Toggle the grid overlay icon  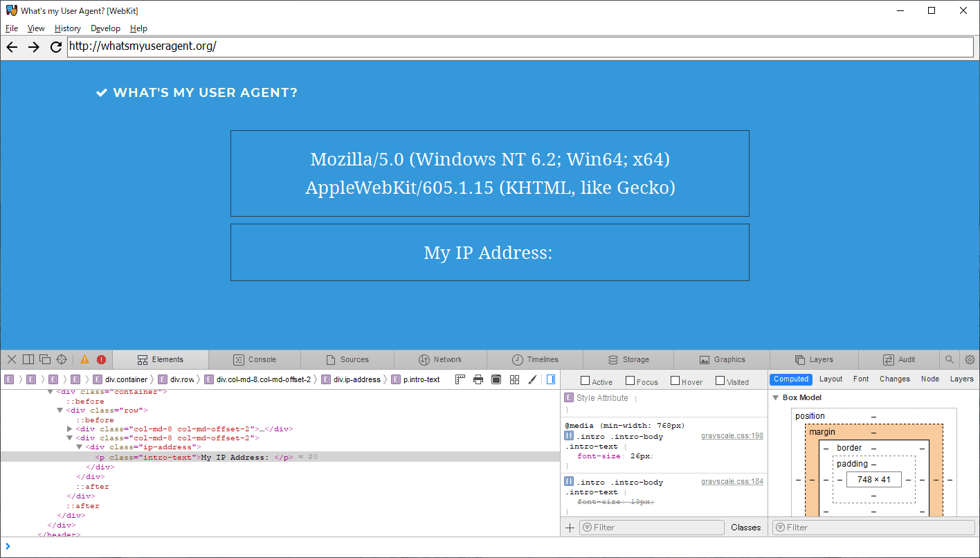click(514, 379)
